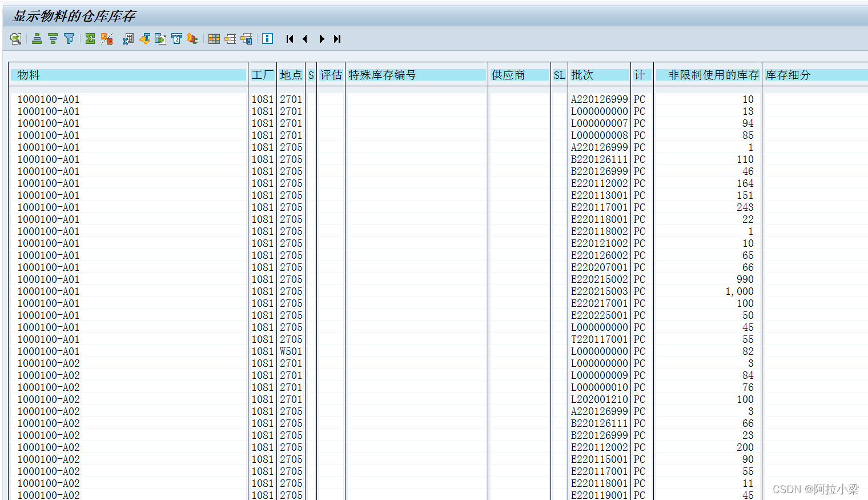The height and width of the screenshot is (500, 868).
Task: Click the CSDN @阿拉小梁 watermark link
Action: pyautogui.click(x=815, y=489)
